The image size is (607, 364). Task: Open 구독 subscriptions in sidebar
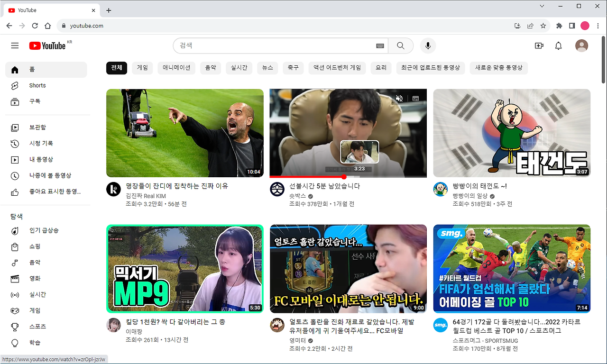46,101
